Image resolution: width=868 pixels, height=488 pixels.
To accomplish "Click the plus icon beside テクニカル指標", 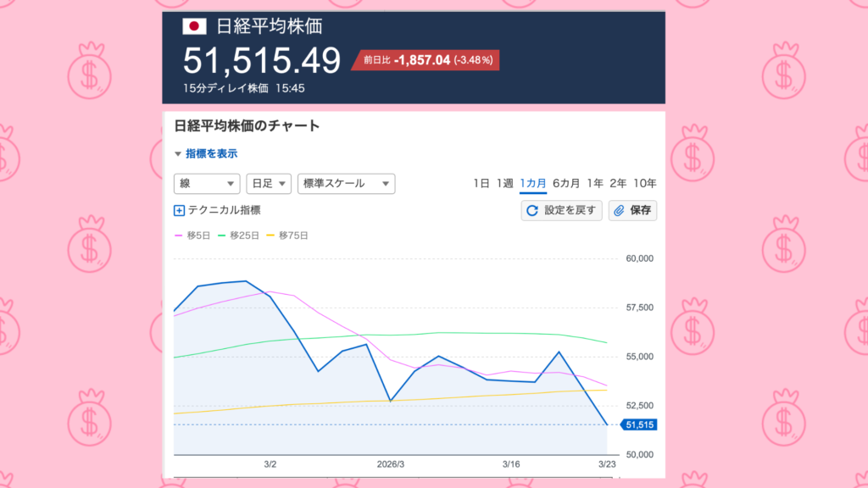I will [x=179, y=211].
